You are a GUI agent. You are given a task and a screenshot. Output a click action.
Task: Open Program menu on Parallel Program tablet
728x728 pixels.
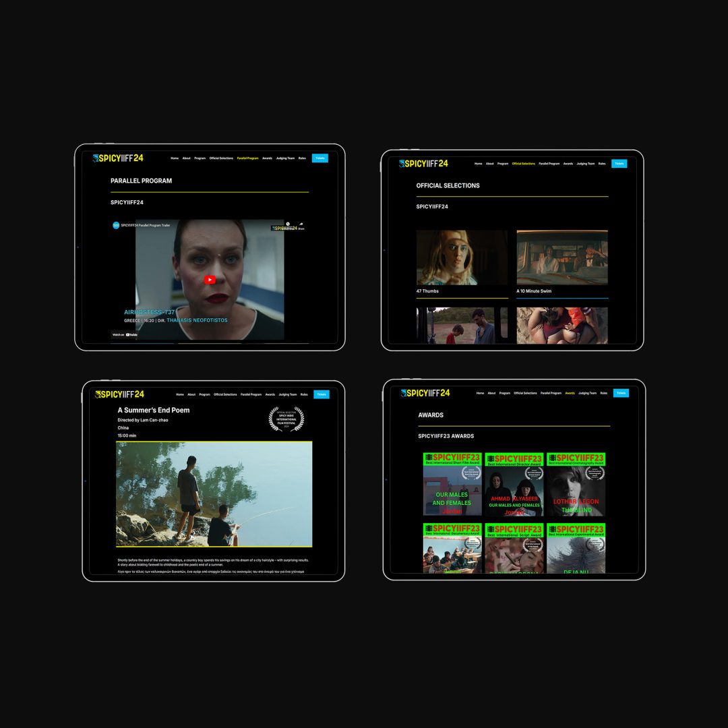(x=200, y=158)
